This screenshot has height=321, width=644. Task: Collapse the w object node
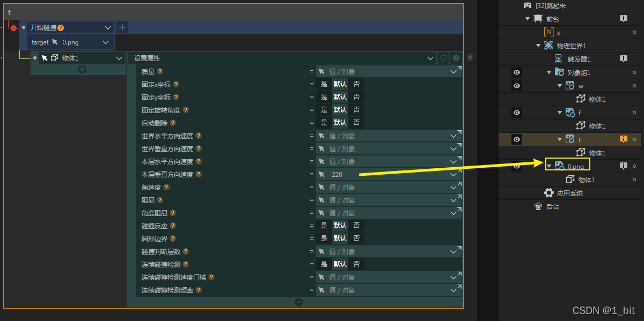(560, 86)
